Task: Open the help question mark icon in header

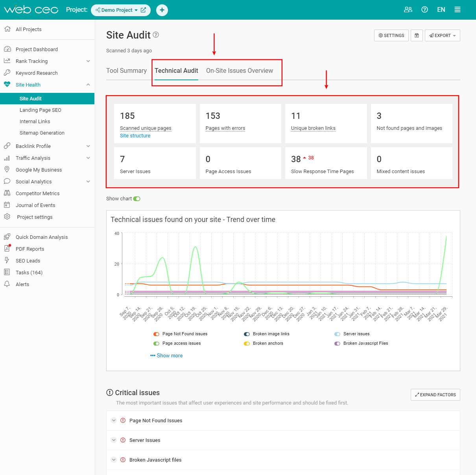Action: (424, 9)
